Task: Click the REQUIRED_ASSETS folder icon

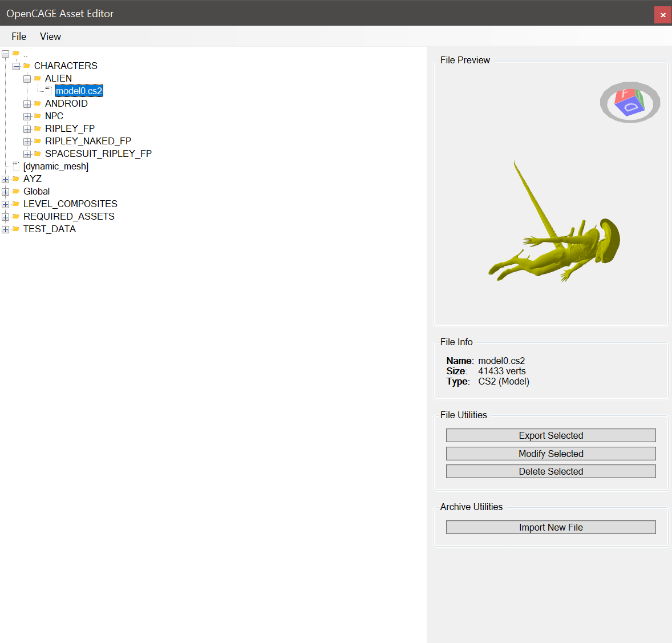Action: coord(16,216)
